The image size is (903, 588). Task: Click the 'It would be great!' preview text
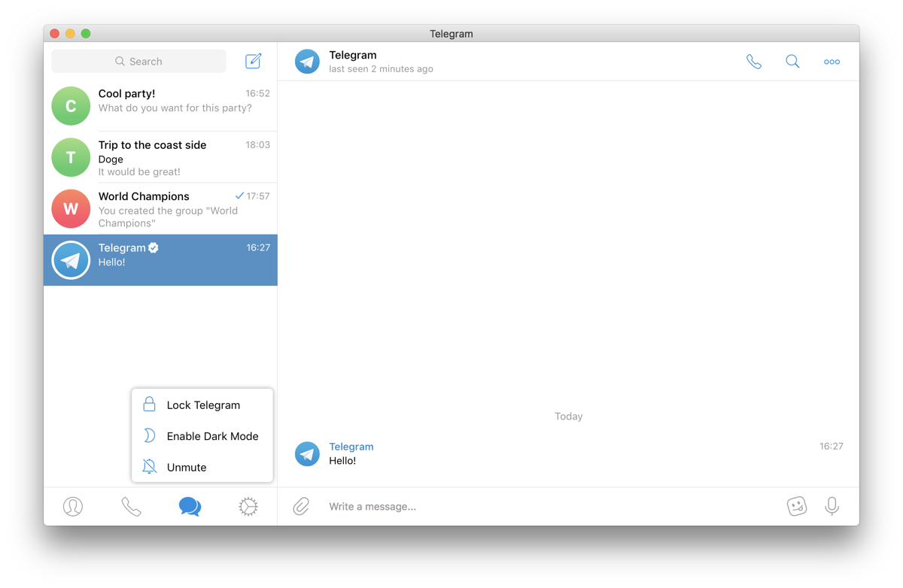coord(139,172)
